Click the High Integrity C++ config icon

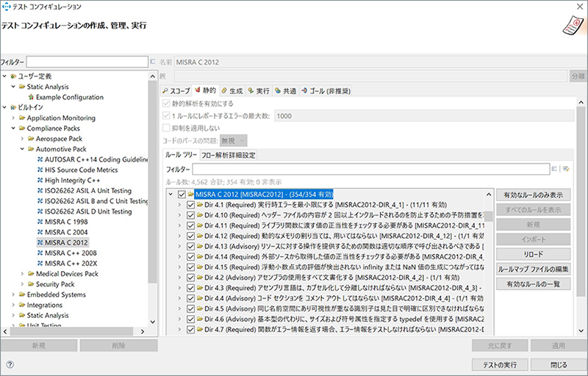pyautogui.click(x=40, y=181)
